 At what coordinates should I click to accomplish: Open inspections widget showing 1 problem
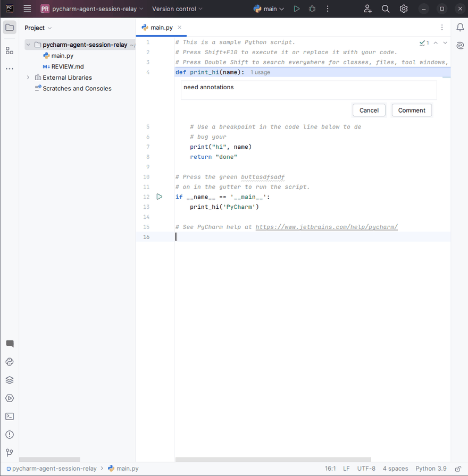click(424, 43)
